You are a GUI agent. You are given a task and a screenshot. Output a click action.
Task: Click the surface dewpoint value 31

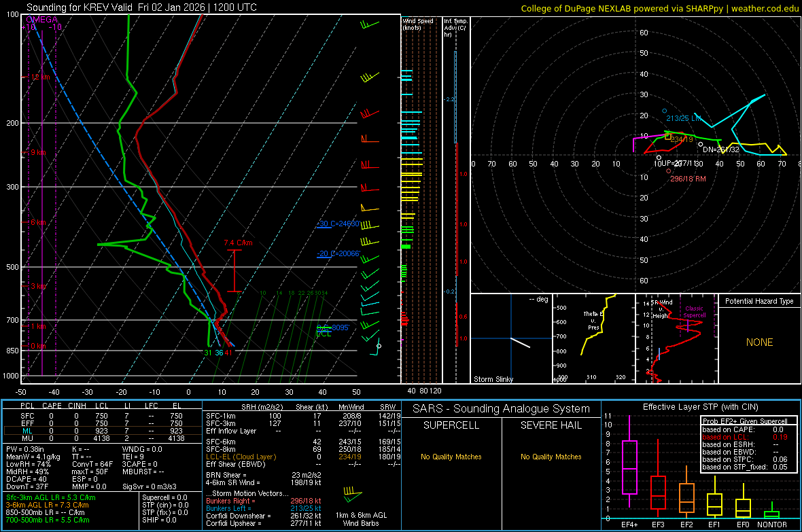tap(208, 353)
